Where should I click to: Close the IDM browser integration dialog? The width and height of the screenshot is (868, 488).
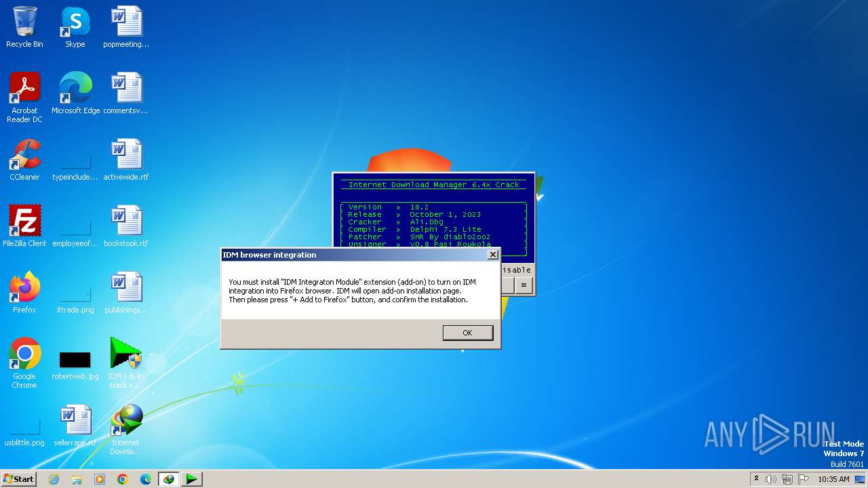click(x=493, y=255)
